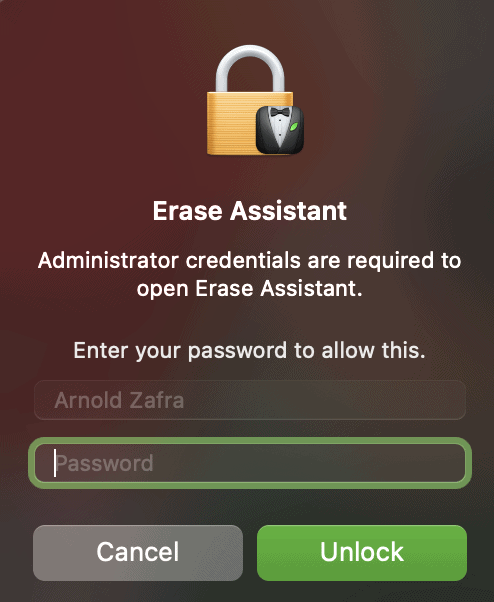Click the silver shackle of the padlock
This screenshot has height=602, width=494.
(250, 68)
